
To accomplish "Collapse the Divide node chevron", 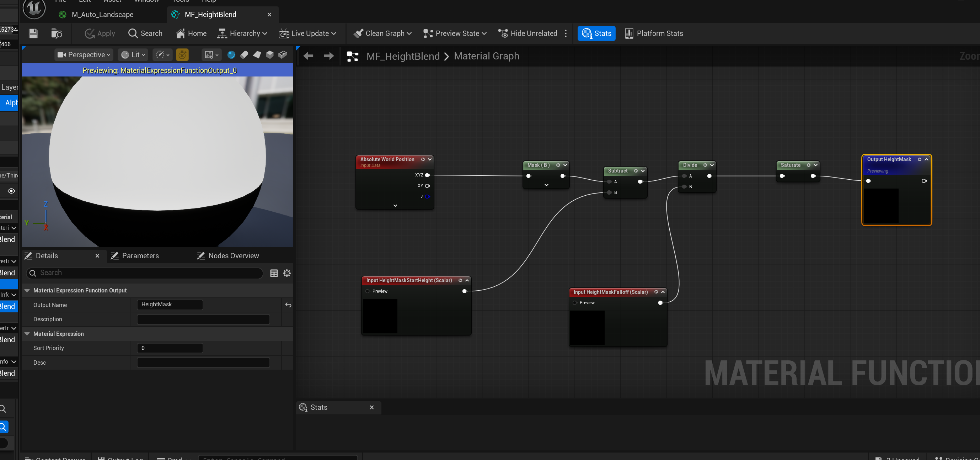I will coord(712,165).
